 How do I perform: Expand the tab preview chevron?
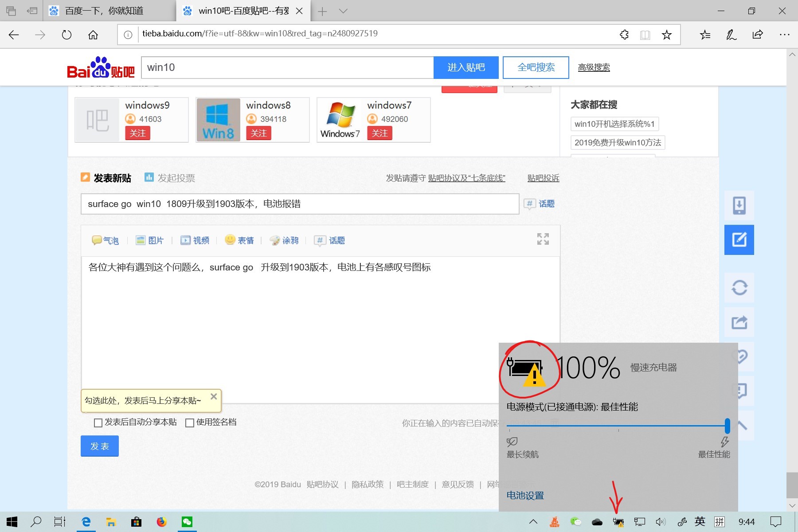pyautogui.click(x=343, y=11)
